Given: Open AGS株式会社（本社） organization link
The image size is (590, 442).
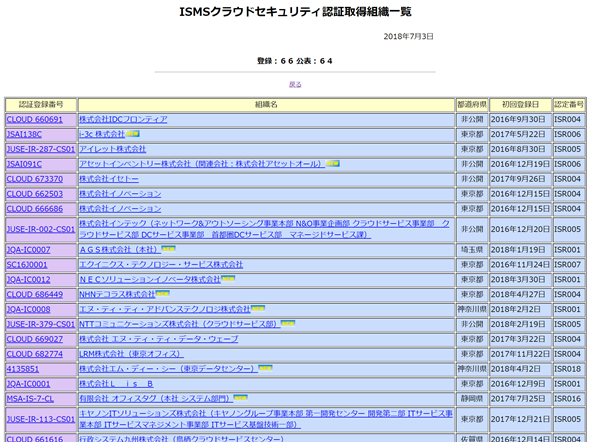Looking at the screenshot, I should [x=120, y=250].
